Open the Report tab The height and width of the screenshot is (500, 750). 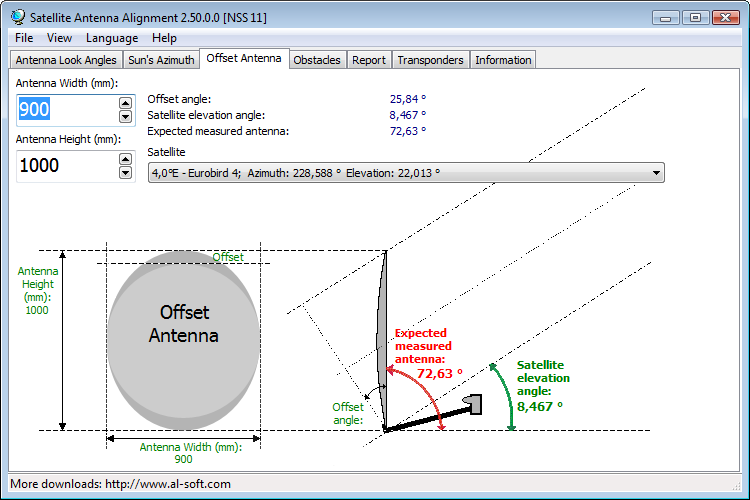369,60
